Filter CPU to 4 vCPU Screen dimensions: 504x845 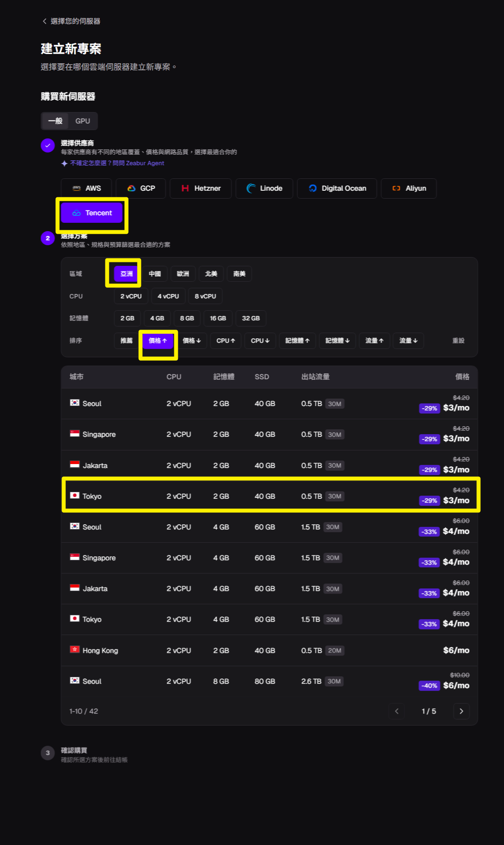(x=168, y=296)
